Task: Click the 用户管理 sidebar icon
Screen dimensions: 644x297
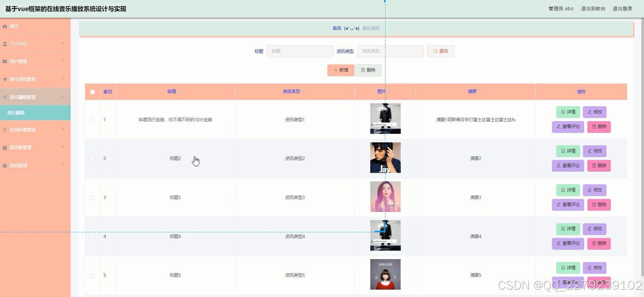Action: [x=5, y=61]
